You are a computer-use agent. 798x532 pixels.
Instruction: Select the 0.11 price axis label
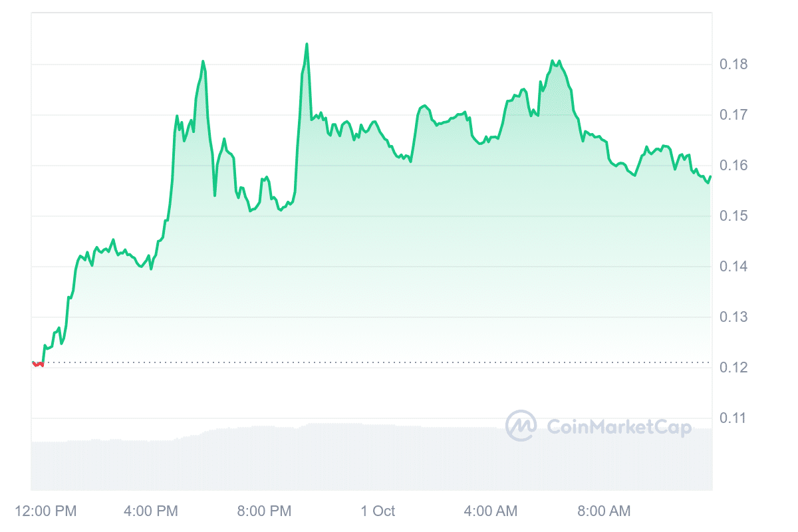(x=733, y=418)
